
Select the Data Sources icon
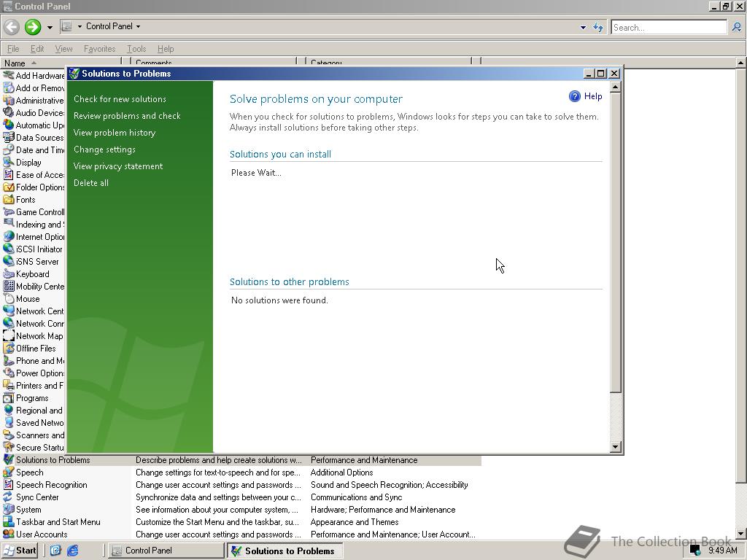(9, 137)
